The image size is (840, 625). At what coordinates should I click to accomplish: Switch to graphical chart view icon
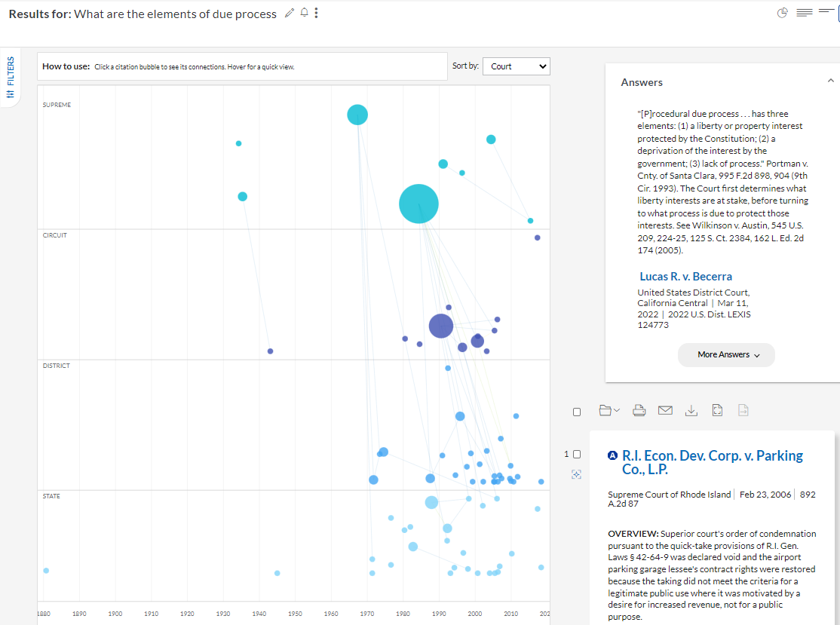click(783, 14)
